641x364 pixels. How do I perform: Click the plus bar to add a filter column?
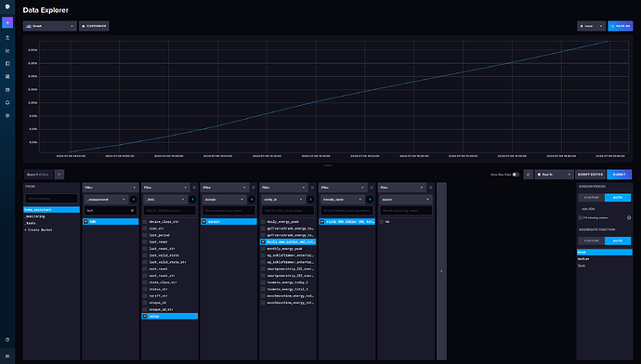pyautogui.click(x=441, y=271)
